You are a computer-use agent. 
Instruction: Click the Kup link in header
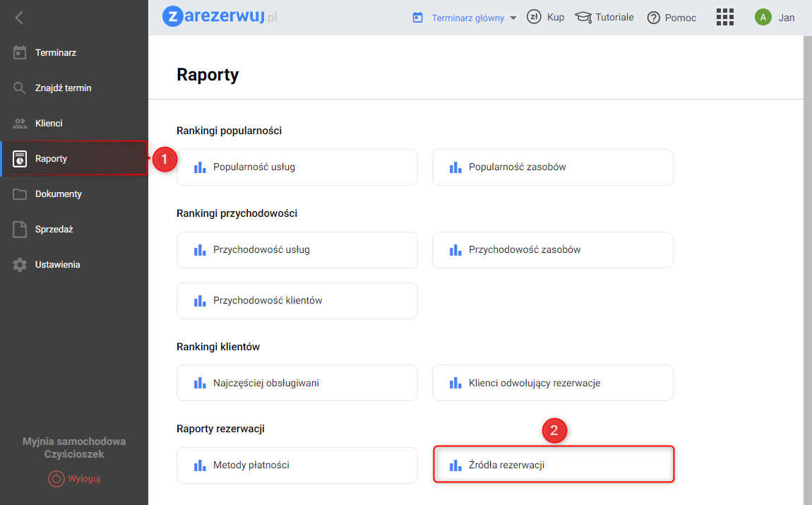[556, 17]
